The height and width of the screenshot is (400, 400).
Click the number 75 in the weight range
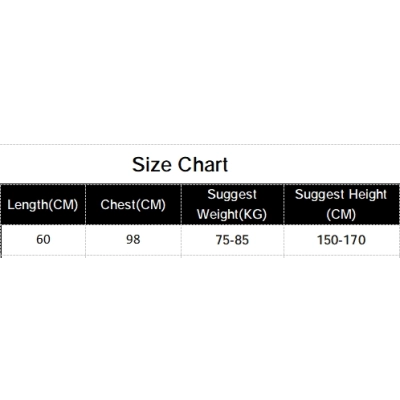[x=222, y=240]
